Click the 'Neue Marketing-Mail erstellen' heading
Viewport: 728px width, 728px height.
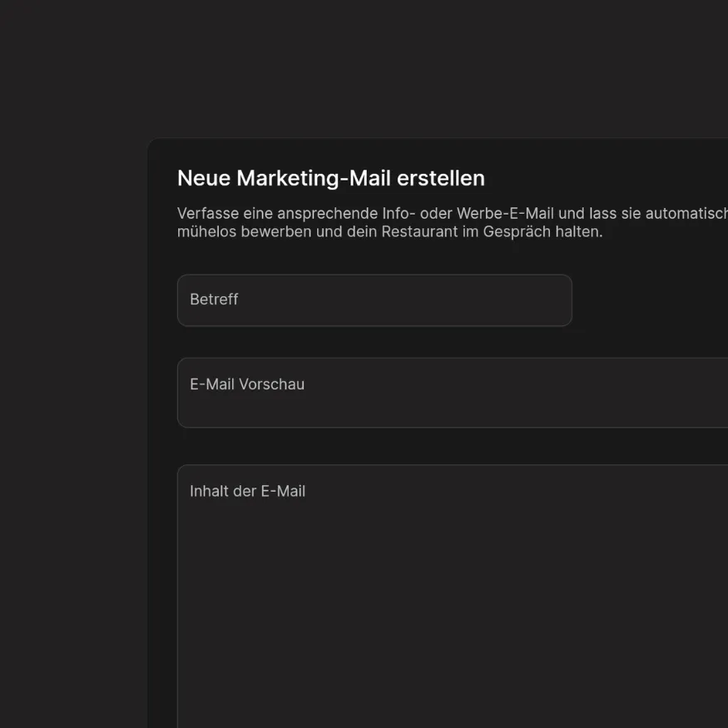click(x=330, y=178)
